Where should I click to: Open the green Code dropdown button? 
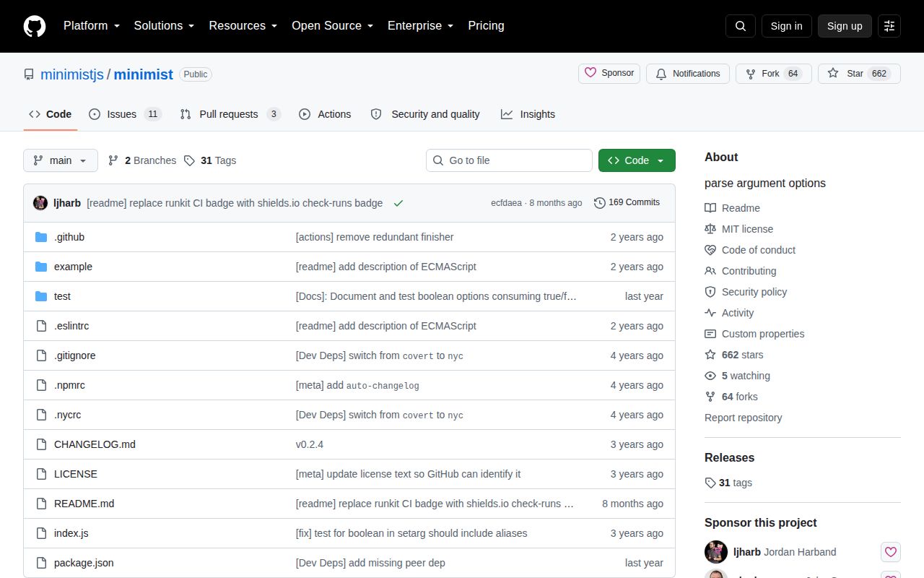click(637, 160)
